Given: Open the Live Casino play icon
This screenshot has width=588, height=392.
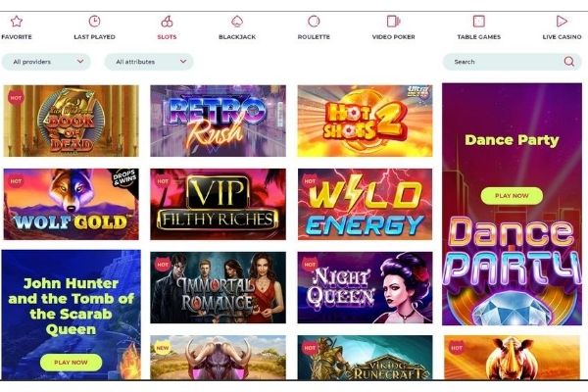Looking at the screenshot, I should point(562,22).
